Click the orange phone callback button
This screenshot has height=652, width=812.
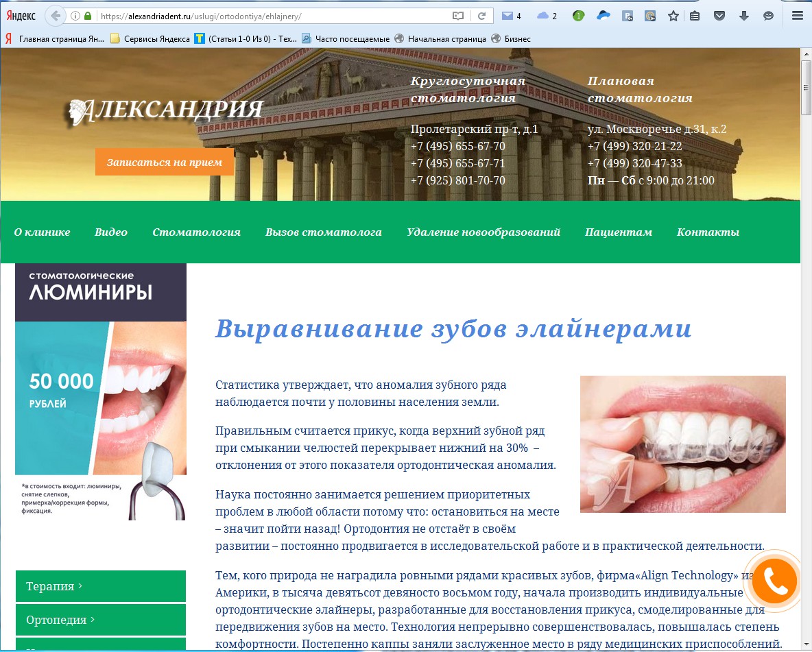[x=775, y=580]
